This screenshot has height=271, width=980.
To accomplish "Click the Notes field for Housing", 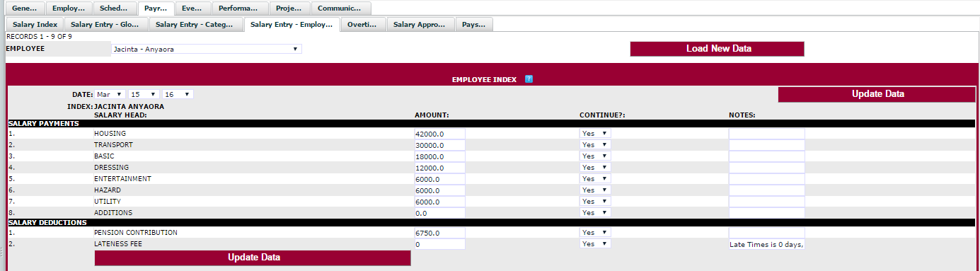I will pyautogui.click(x=767, y=134).
